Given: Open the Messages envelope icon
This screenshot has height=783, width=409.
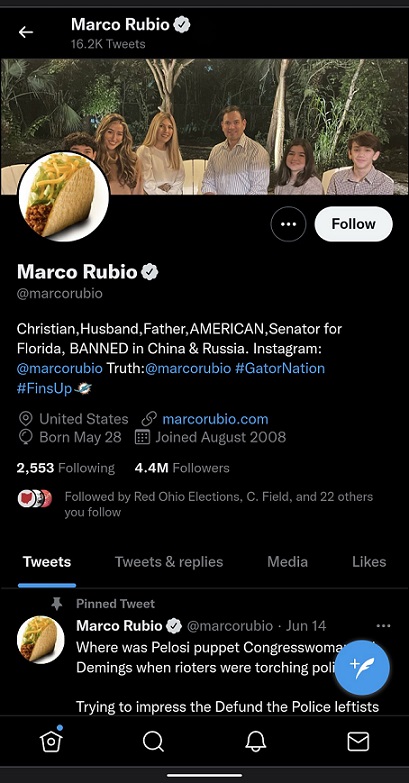Looking at the screenshot, I should [x=358, y=742].
